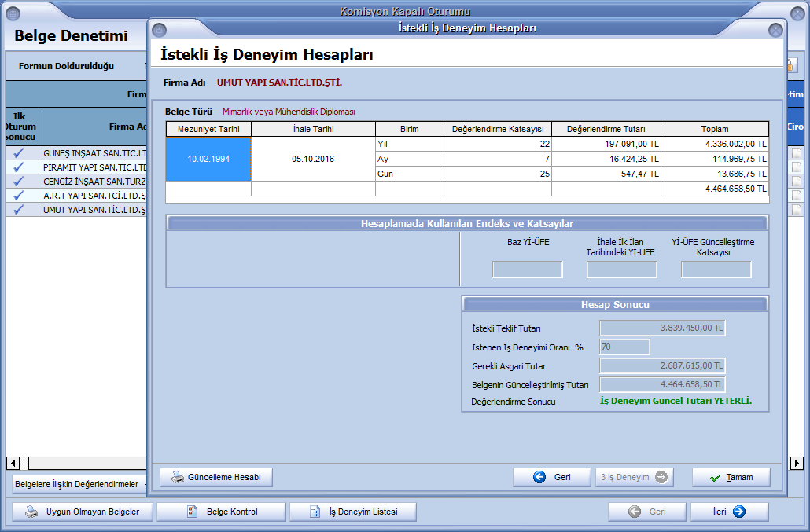
Task: Open Uygun Olmayan Belgeler printer button
Action: click(31, 512)
